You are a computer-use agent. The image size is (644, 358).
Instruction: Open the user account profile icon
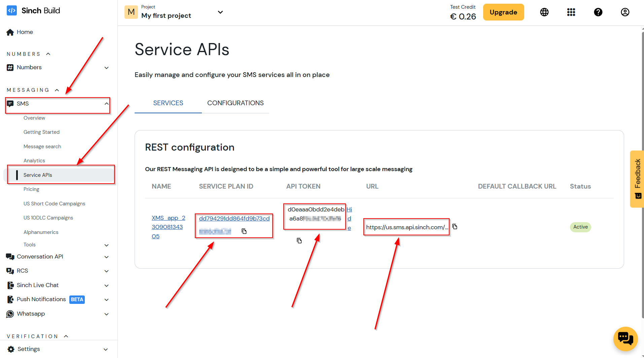coord(625,12)
